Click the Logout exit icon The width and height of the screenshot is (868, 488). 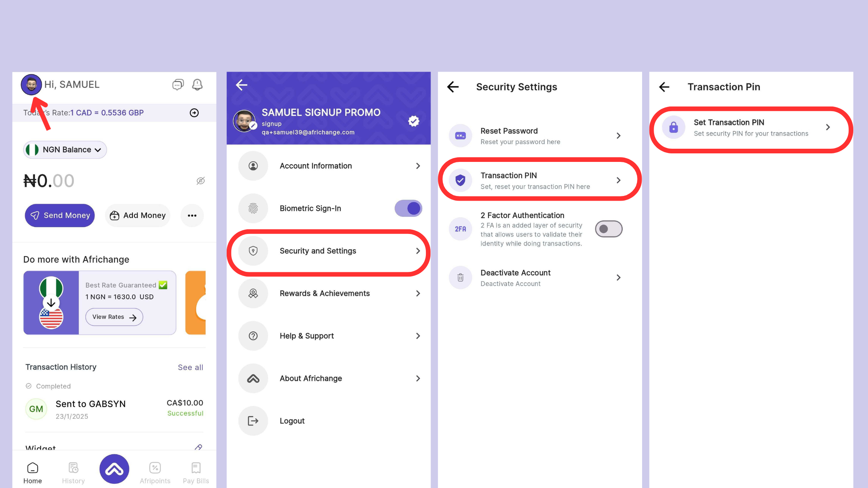tap(253, 421)
